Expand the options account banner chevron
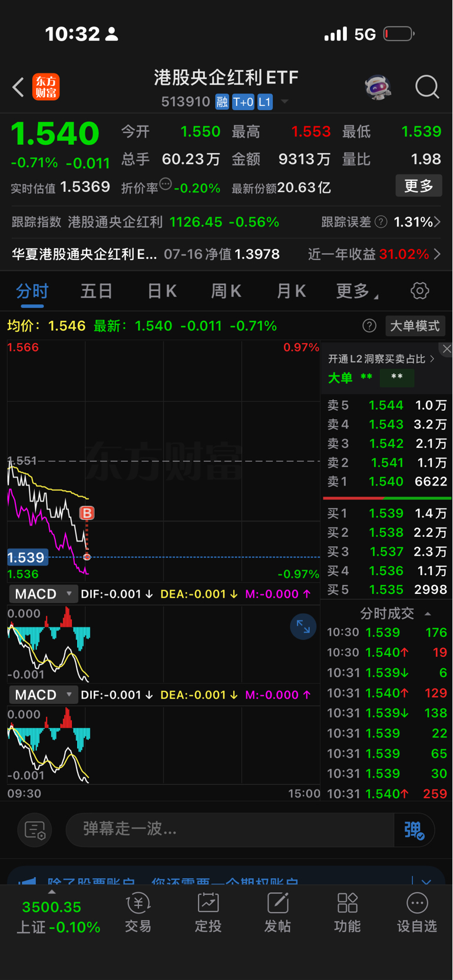The width and height of the screenshot is (453, 980). coord(426,882)
